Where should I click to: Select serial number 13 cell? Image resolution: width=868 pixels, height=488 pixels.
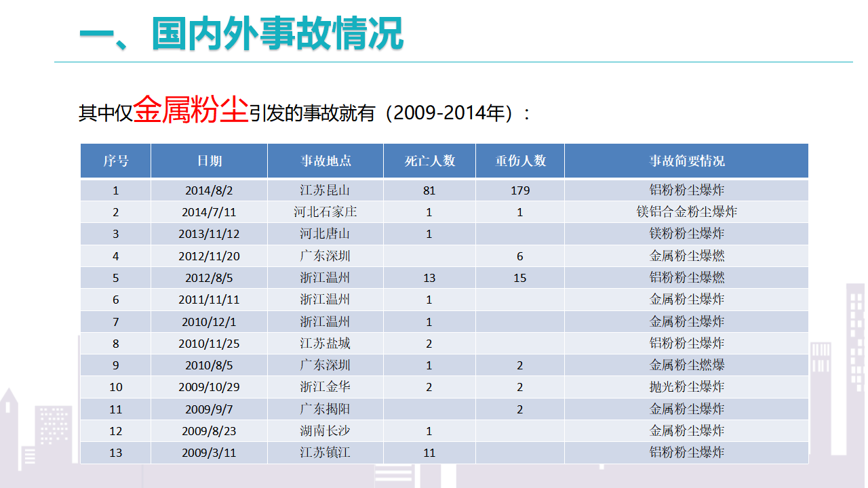coord(116,453)
